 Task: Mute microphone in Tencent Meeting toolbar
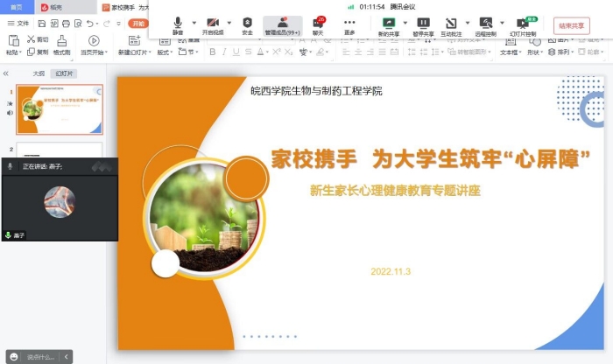pos(178,24)
